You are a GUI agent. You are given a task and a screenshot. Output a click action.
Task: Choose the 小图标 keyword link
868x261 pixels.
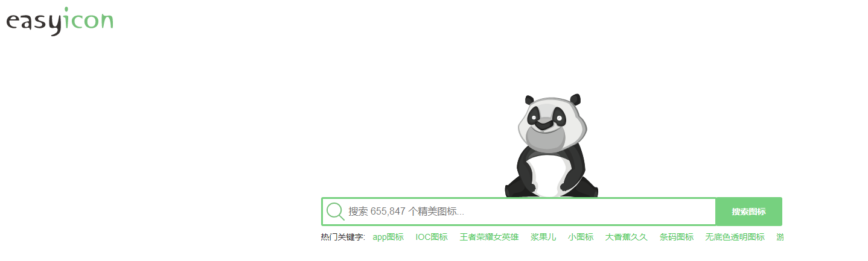pos(581,237)
